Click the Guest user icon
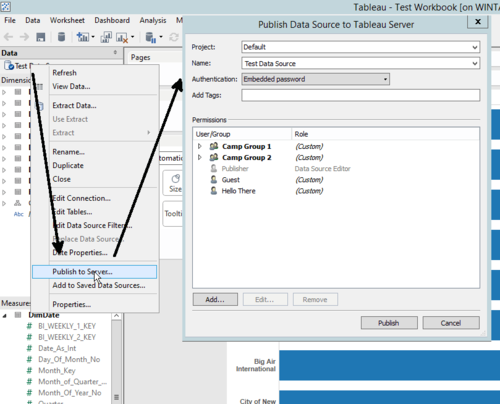The image size is (500, 404). (x=214, y=180)
